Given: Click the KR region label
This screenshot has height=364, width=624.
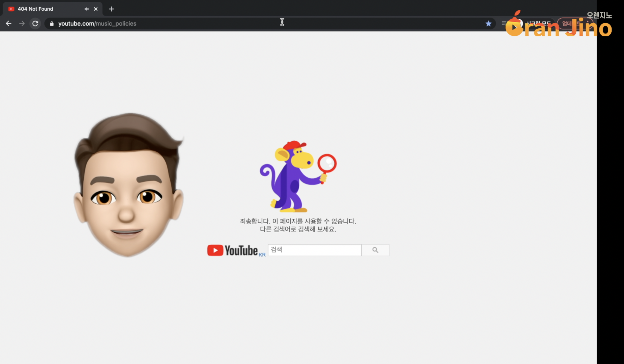Looking at the screenshot, I should pos(262,255).
